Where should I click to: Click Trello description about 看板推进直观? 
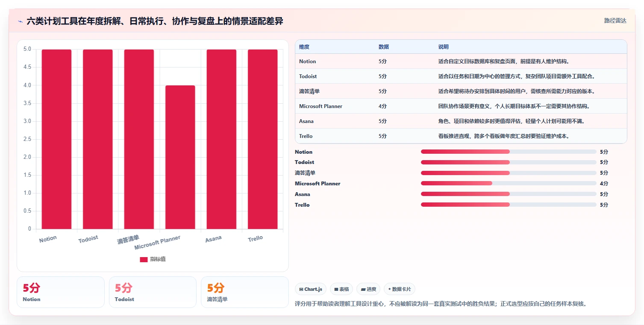(504, 136)
